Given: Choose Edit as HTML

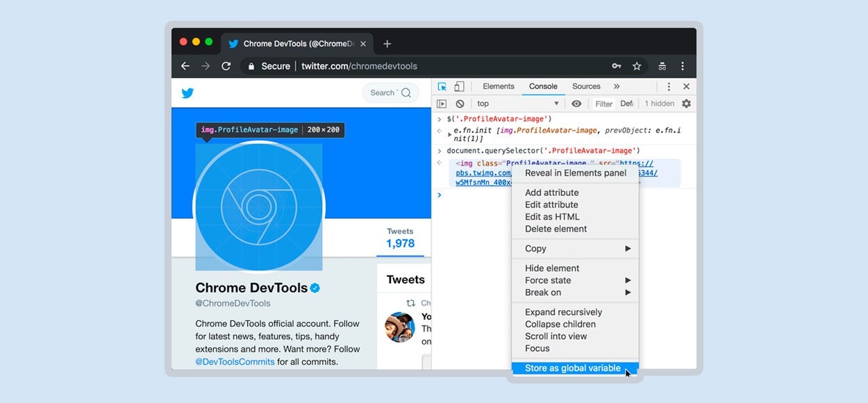Looking at the screenshot, I should (x=575, y=217).
